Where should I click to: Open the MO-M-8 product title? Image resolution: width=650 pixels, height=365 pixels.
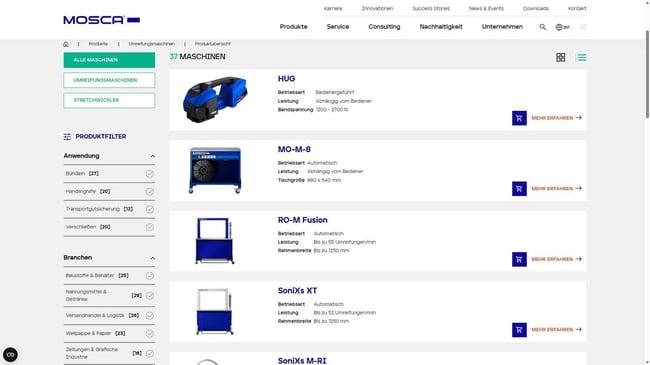[x=294, y=149]
